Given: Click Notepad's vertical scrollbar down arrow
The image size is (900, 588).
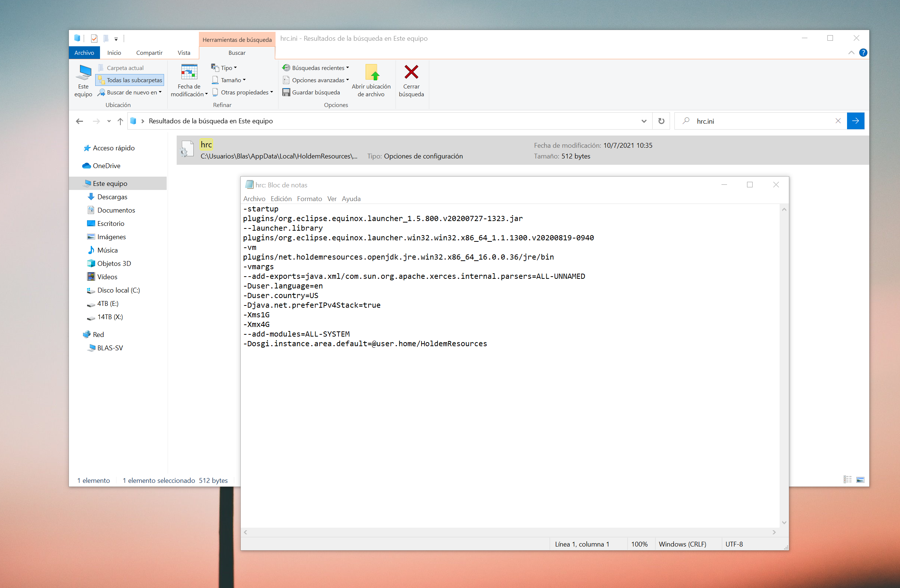Looking at the screenshot, I should tap(784, 522).
